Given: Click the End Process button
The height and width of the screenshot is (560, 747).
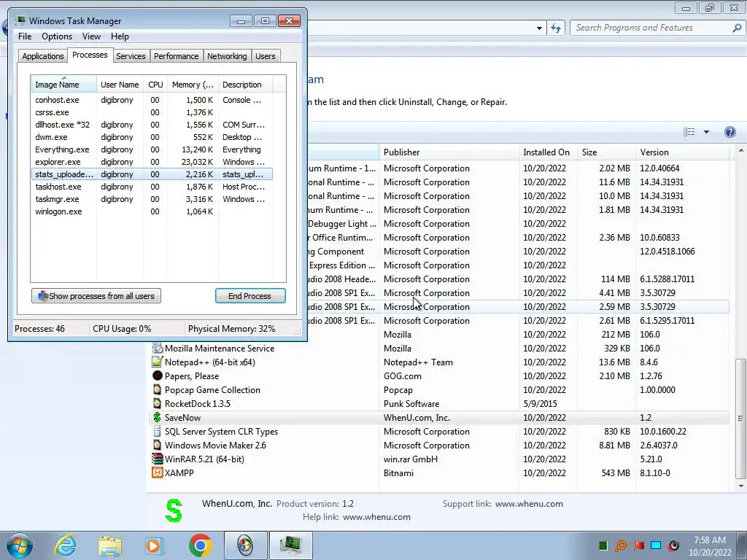Looking at the screenshot, I should (250, 296).
